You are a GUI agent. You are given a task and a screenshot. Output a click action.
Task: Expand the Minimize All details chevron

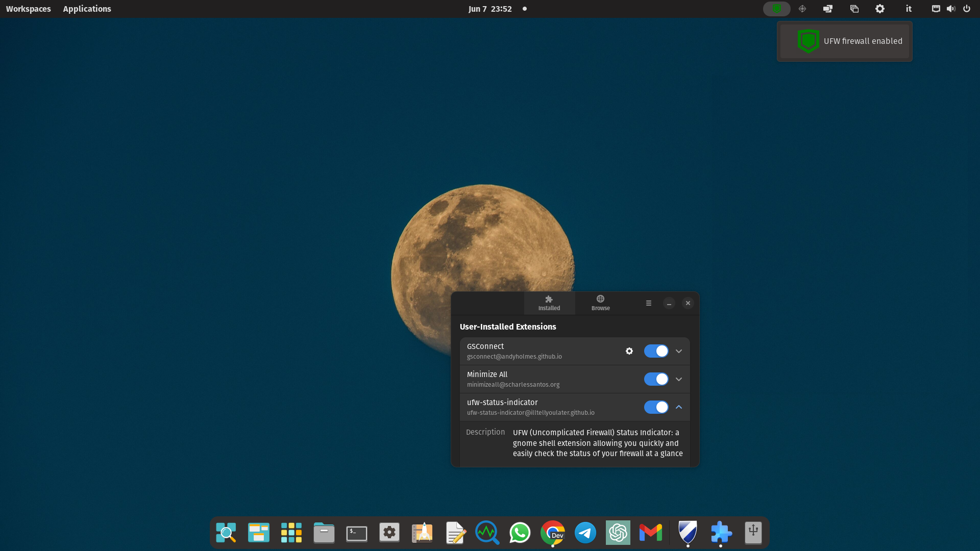click(x=679, y=379)
